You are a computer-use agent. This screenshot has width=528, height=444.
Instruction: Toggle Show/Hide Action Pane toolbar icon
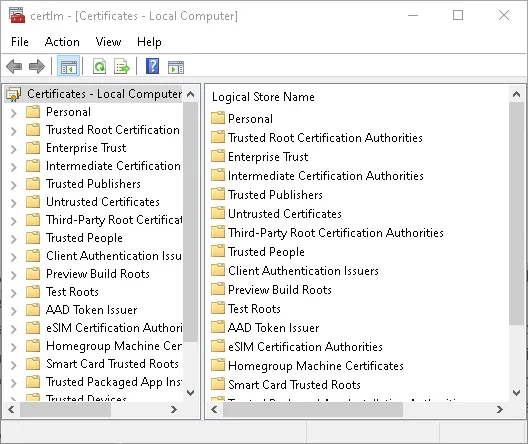(x=176, y=67)
